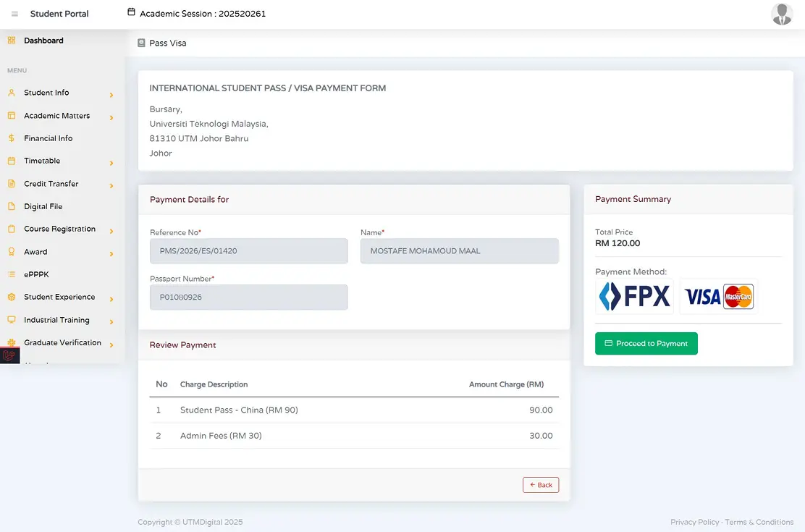Expand the Academic Matters submenu chevron

point(111,117)
